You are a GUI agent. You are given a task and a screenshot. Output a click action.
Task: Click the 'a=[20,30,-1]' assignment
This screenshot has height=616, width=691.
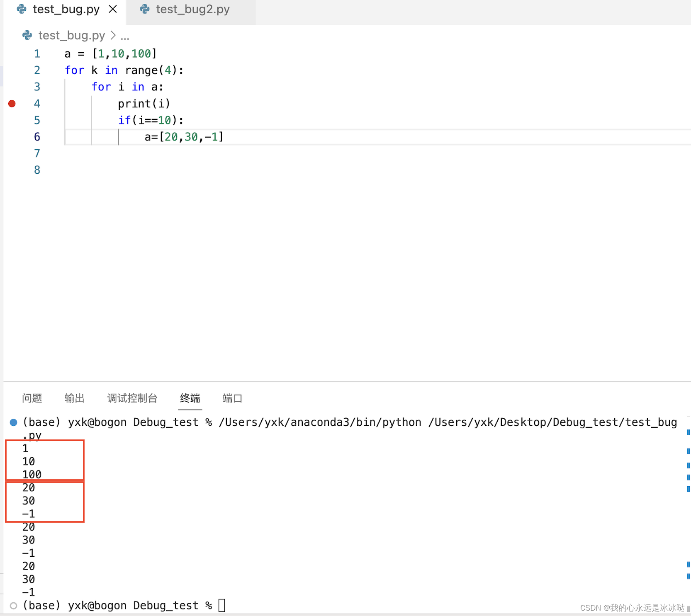184,137
